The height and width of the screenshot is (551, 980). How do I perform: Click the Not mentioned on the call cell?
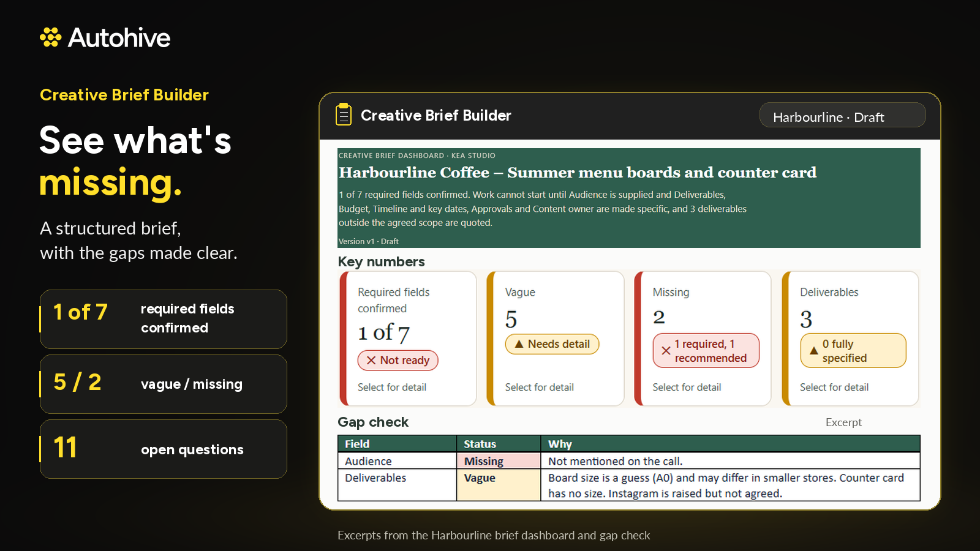tap(730, 461)
